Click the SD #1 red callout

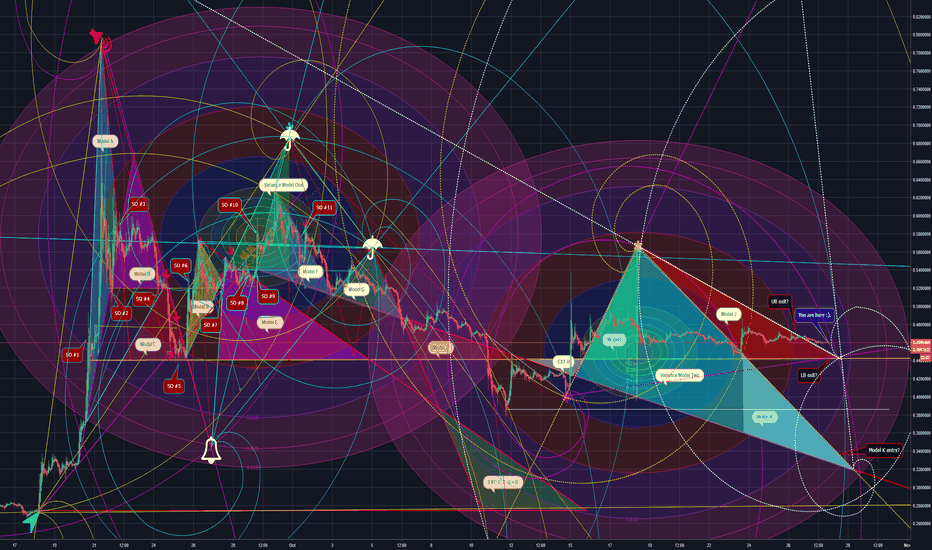pyautogui.click(x=73, y=355)
